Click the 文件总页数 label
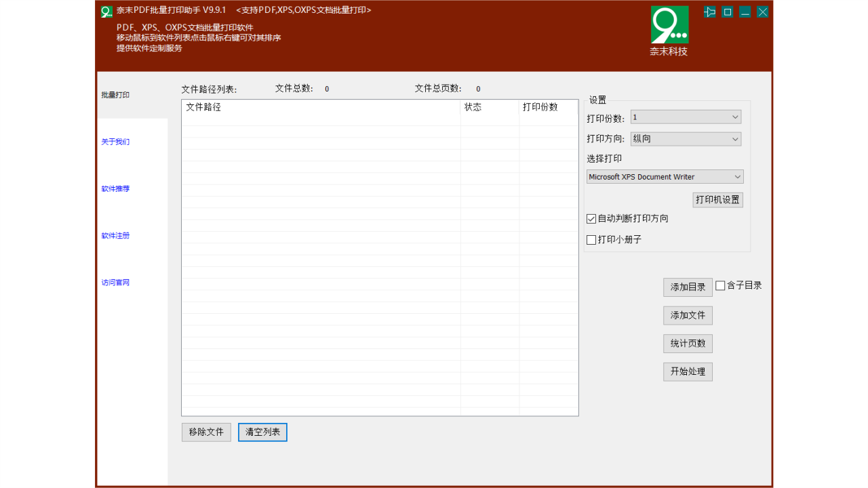 tap(439, 89)
